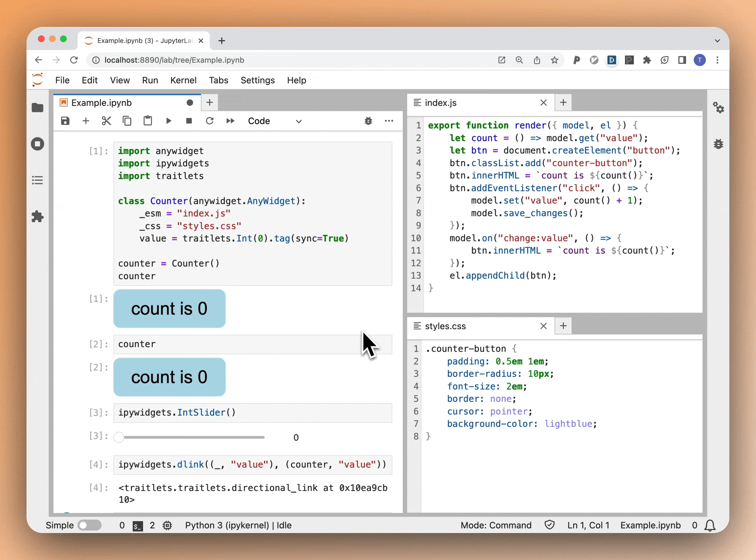
Task: Open the table of contents sidebar icon
Action: [37, 180]
